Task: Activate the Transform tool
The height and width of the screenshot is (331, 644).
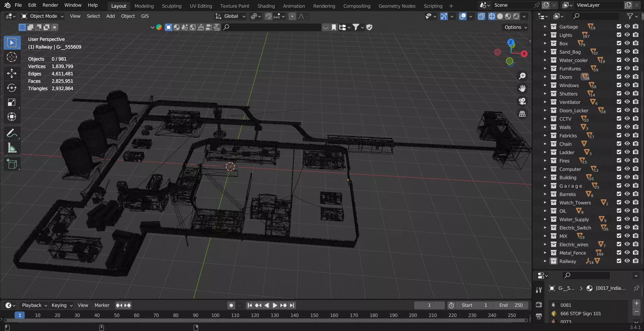Action: click(12, 117)
